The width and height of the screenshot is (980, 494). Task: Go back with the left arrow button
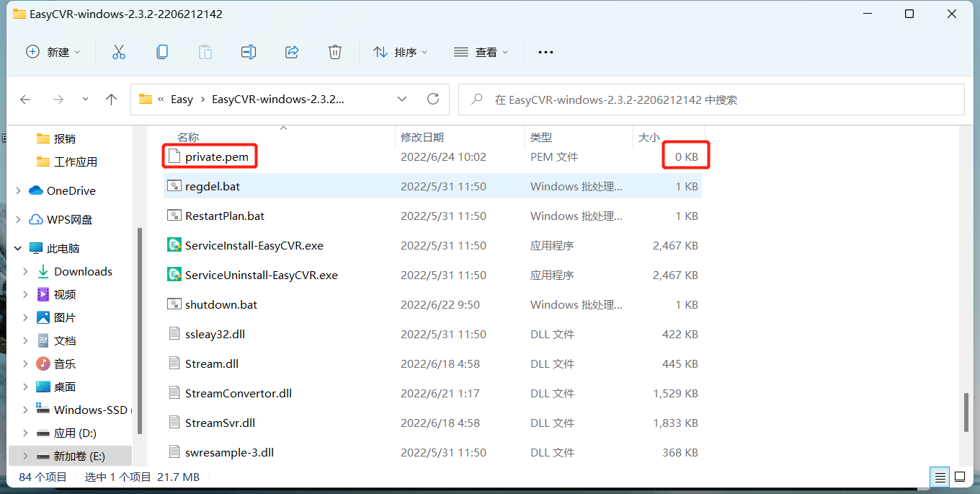coord(25,100)
